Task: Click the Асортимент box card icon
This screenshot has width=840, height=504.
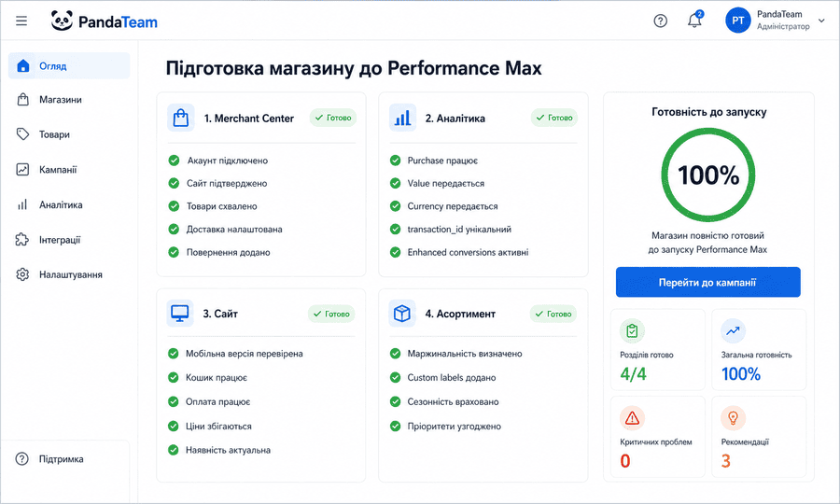Action: pos(401,314)
